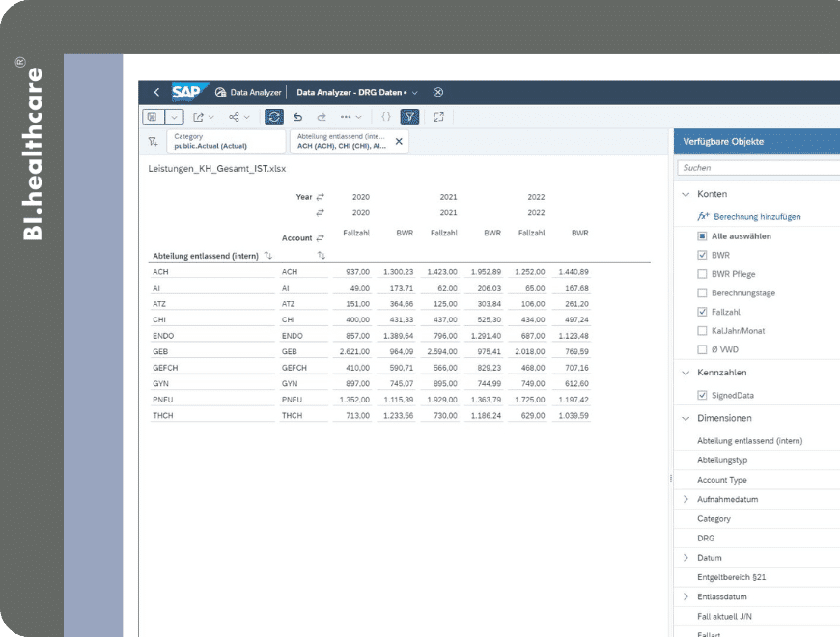The width and height of the screenshot is (840, 637).
Task: Select the DRG dimension
Action: tap(706, 538)
